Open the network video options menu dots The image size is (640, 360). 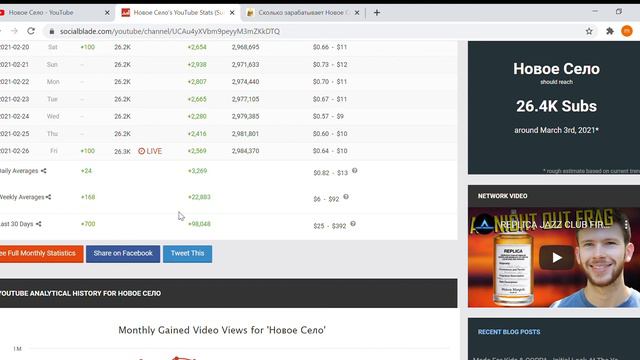pyautogui.click(x=626, y=224)
